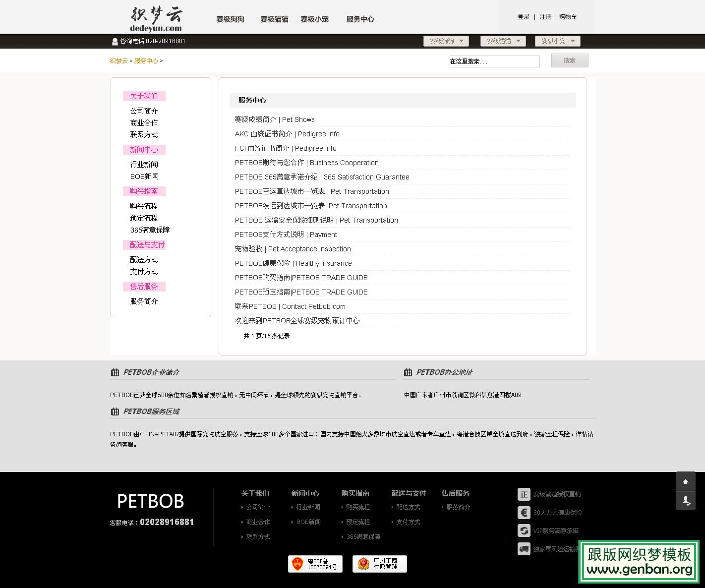The height and width of the screenshot is (588, 705).
Task: Open PETBOB支付方式说明 | Payment article
Action: coord(286,235)
